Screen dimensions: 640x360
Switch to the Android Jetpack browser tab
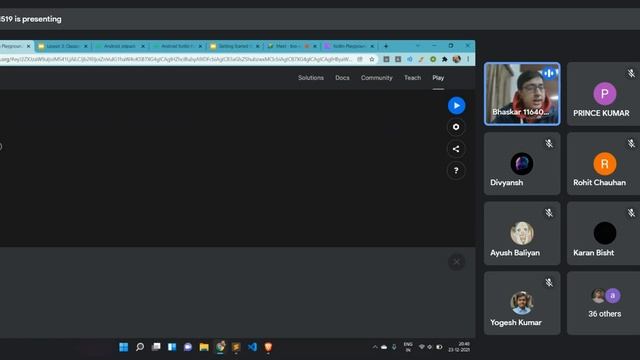(120, 46)
